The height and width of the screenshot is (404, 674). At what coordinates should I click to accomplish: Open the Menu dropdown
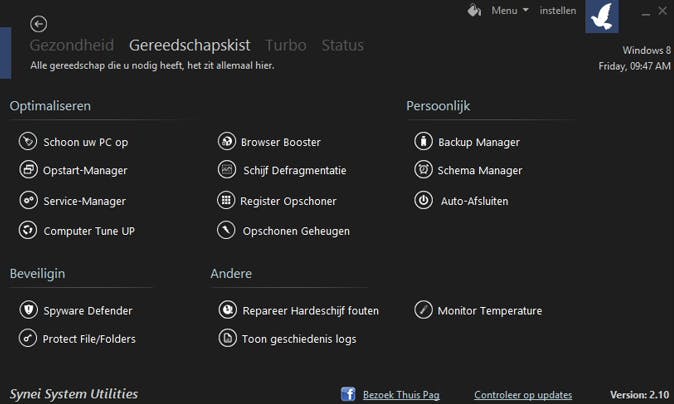509,11
